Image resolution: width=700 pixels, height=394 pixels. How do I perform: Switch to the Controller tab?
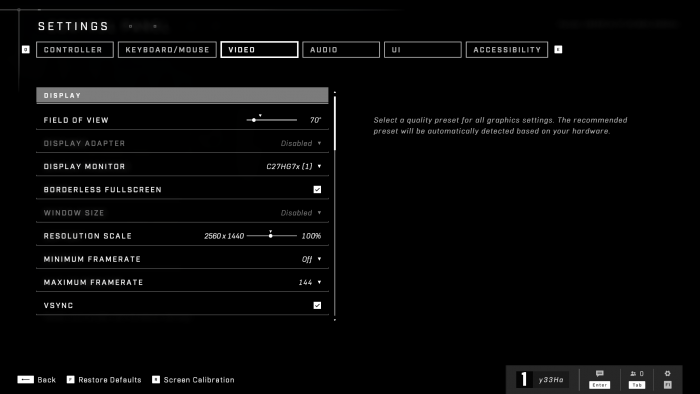[75, 50]
